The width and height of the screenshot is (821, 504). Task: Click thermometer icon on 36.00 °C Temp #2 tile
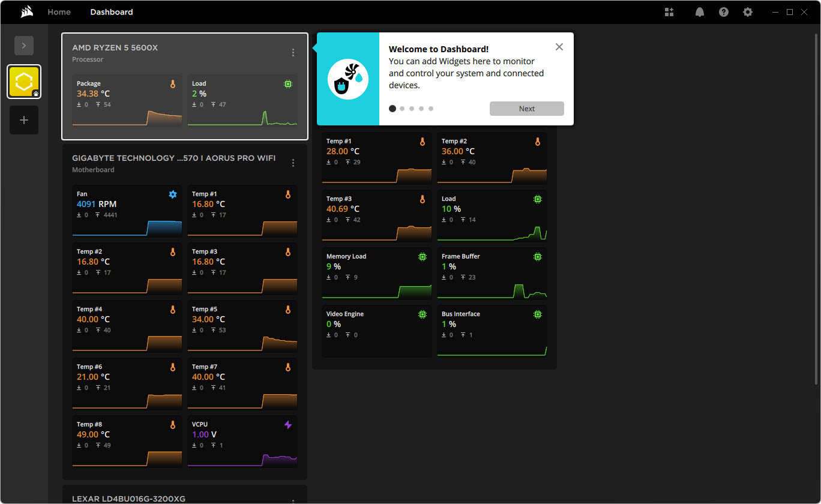pyautogui.click(x=538, y=142)
